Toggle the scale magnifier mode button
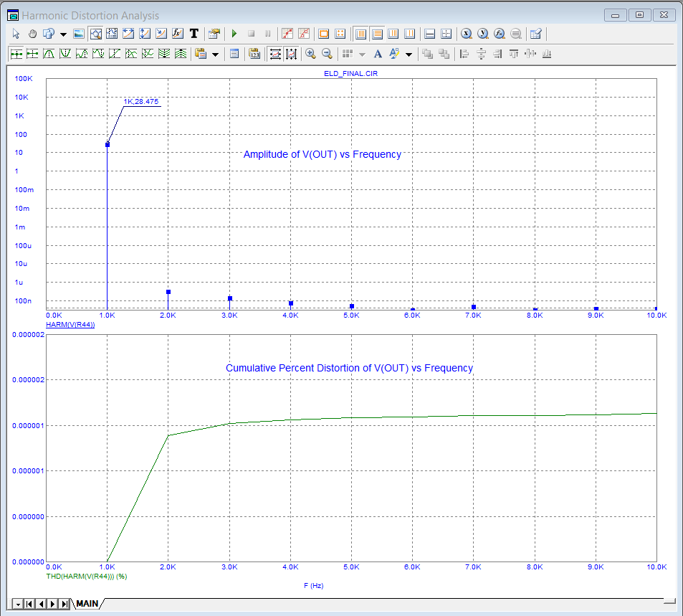Image resolution: width=683 pixels, height=616 pixels. (x=95, y=34)
